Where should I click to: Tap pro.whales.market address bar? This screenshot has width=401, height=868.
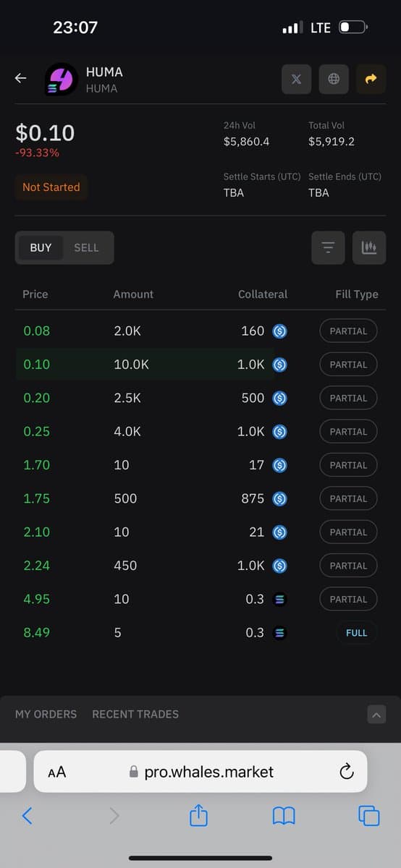click(x=200, y=772)
